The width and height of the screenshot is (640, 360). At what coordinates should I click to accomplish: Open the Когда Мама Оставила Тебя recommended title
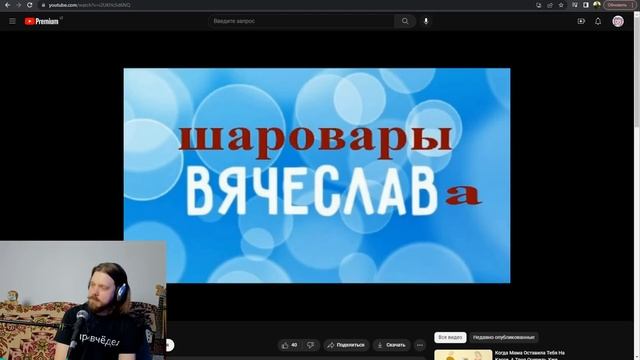(x=530, y=355)
